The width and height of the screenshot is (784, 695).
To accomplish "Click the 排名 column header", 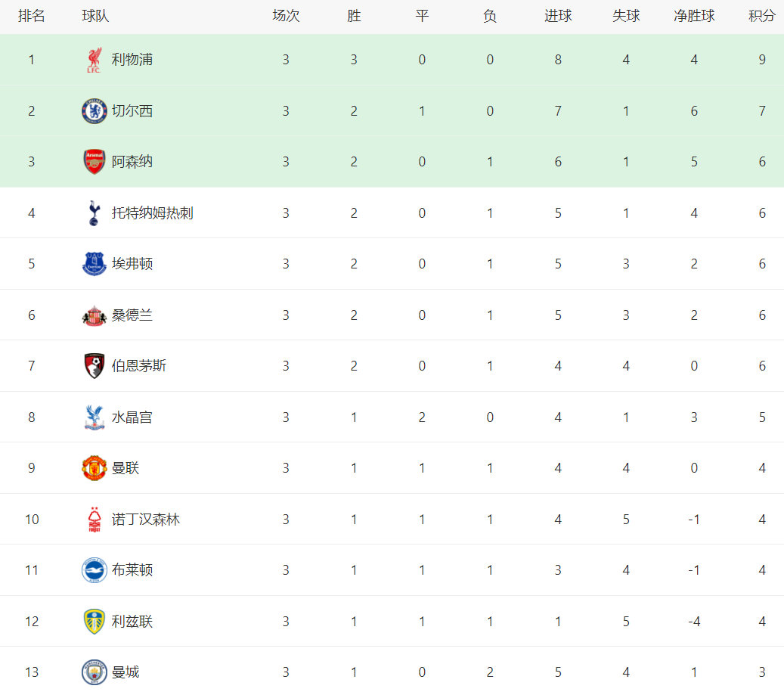I will tap(32, 16).
